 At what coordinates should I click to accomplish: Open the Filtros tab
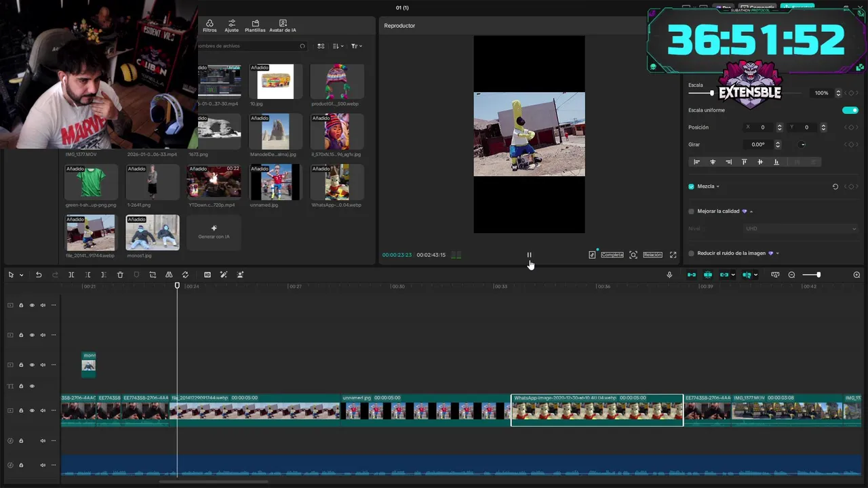point(210,26)
